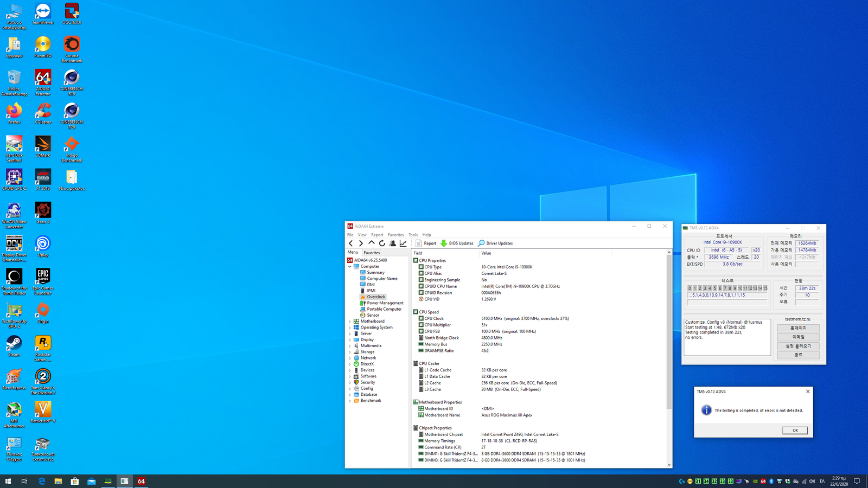This screenshot has width=868, height=488.
Task: Click the Field column header
Action: click(x=445, y=253)
